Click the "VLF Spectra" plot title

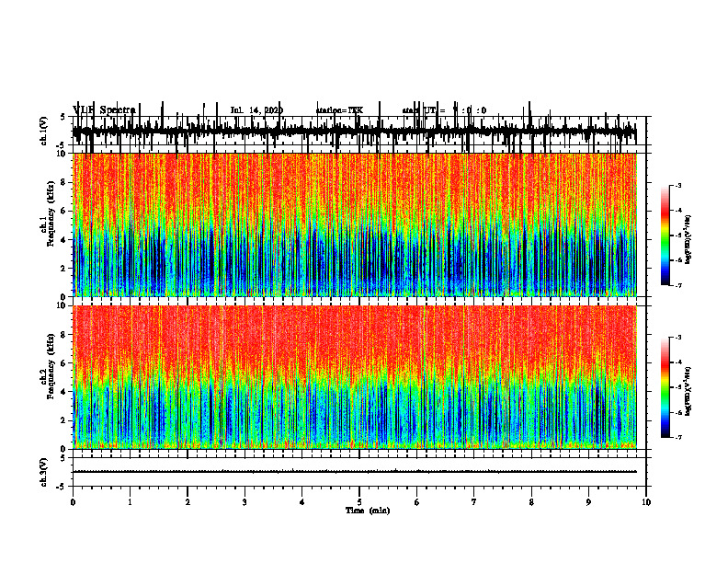click(x=104, y=110)
